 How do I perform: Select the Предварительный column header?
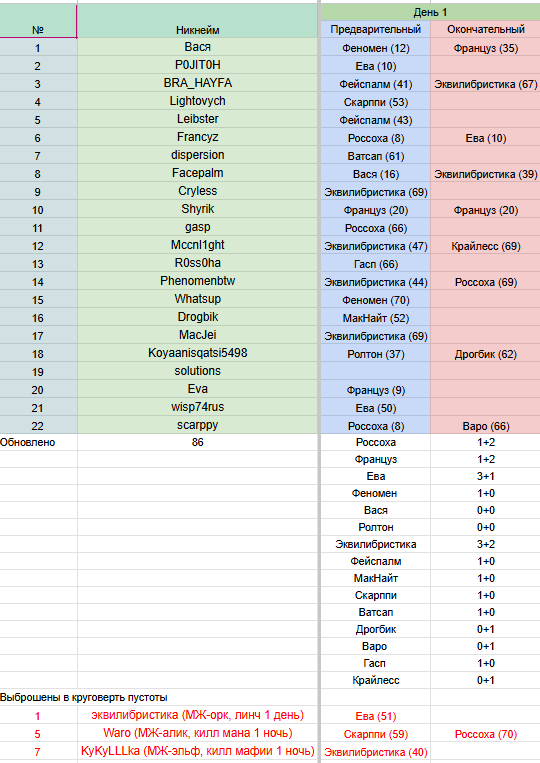point(375,29)
